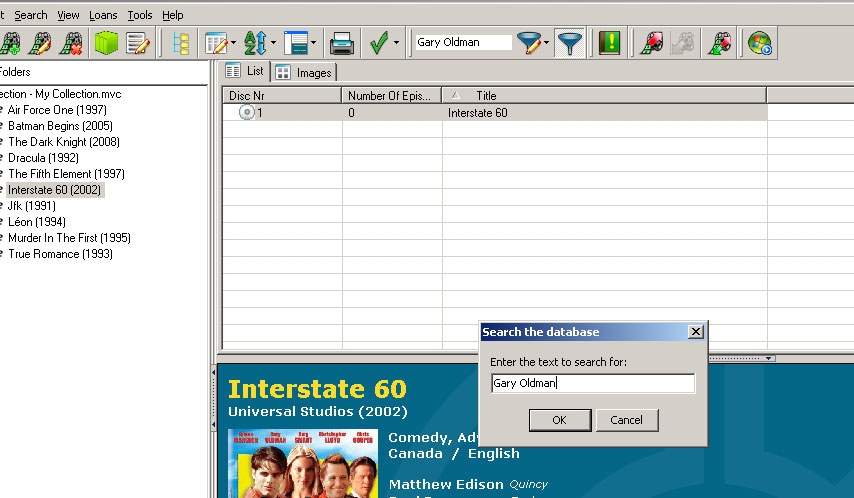
Task: Toggle the folder tree view icon
Action: click(x=180, y=43)
